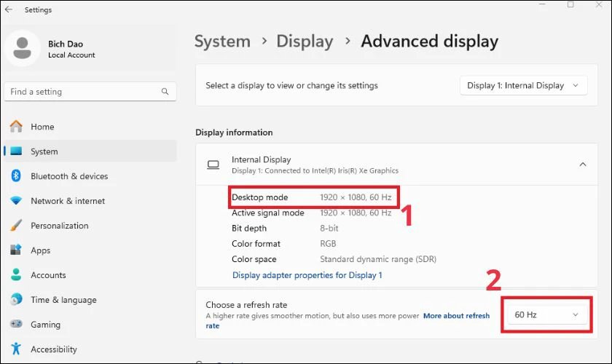Select System in the sidebar

click(44, 151)
